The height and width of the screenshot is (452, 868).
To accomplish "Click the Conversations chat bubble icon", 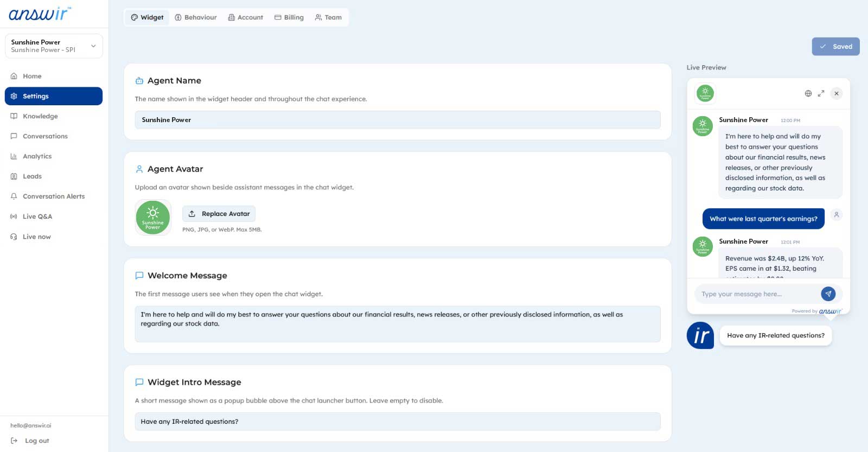I will [14, 136].
